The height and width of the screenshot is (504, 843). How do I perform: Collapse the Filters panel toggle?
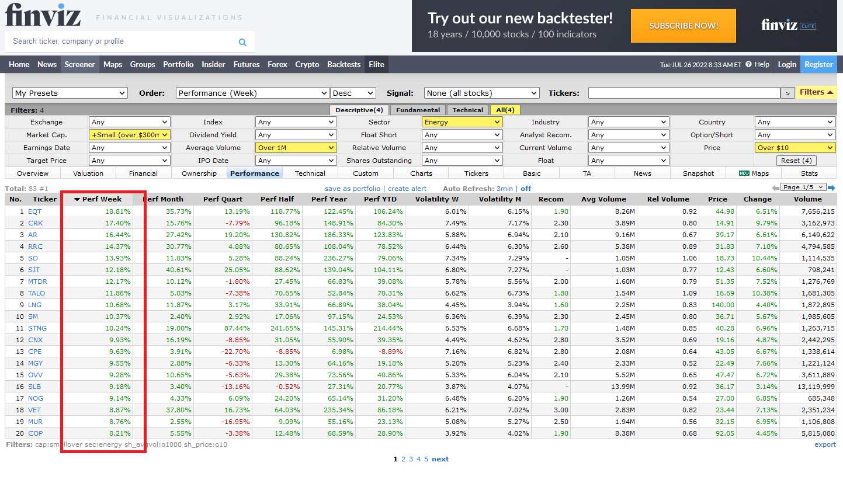point(816,92)
